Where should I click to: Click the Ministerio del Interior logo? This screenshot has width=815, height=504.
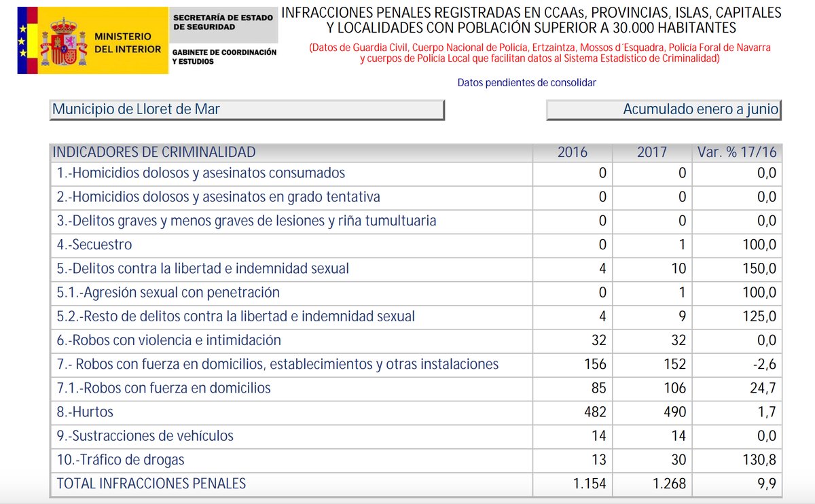93,40
